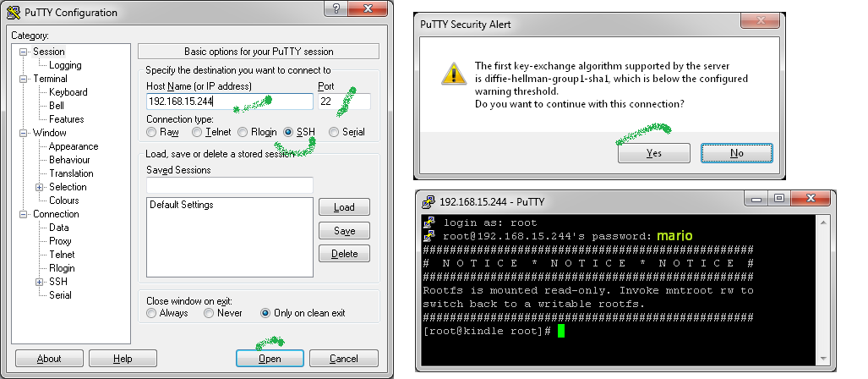Open the Behaviour category
868x379 pixels.
[x=70, y=160]
